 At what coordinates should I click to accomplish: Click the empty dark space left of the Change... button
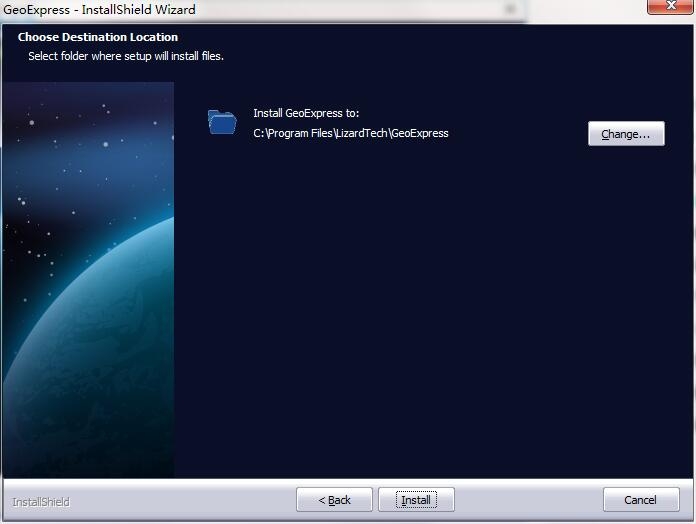[520, 134]
